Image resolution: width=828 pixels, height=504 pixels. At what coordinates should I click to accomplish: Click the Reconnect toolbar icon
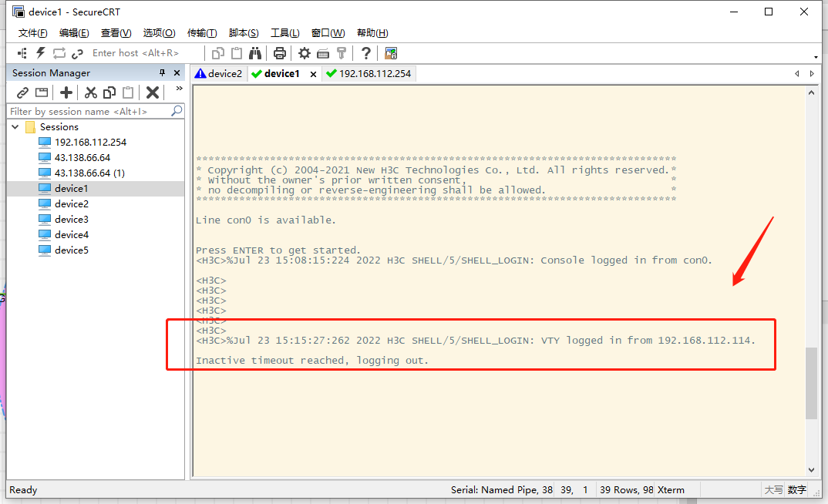[59, 52]
